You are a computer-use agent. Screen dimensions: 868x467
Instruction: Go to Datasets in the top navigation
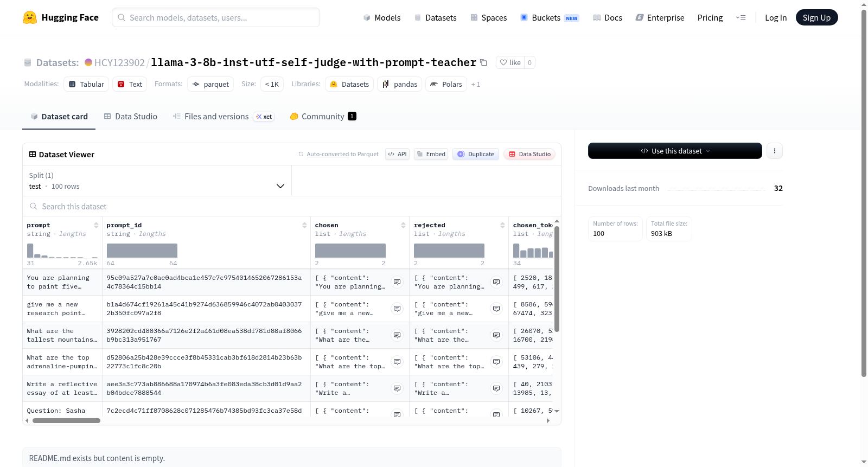(436, 17)
